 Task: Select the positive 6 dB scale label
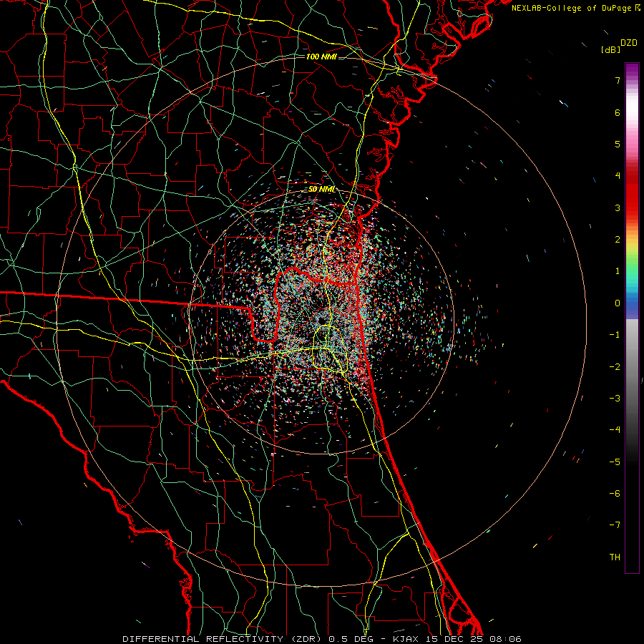pos(618,112)
